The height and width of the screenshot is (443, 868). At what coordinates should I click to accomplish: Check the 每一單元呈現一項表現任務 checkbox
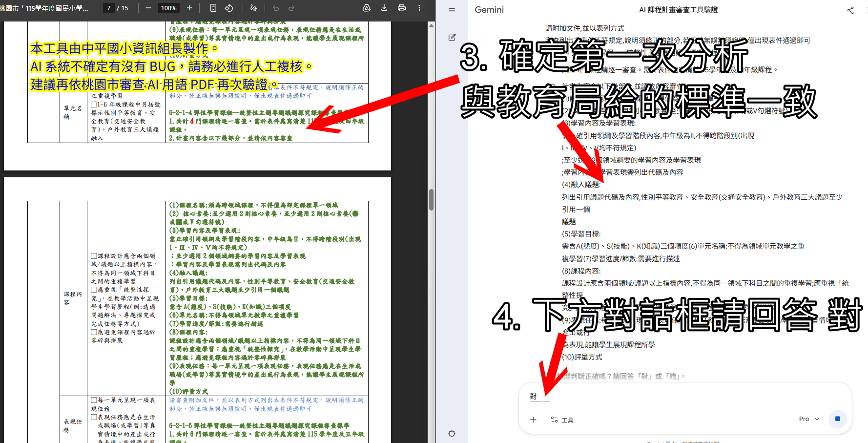click(x=94, y=400)
